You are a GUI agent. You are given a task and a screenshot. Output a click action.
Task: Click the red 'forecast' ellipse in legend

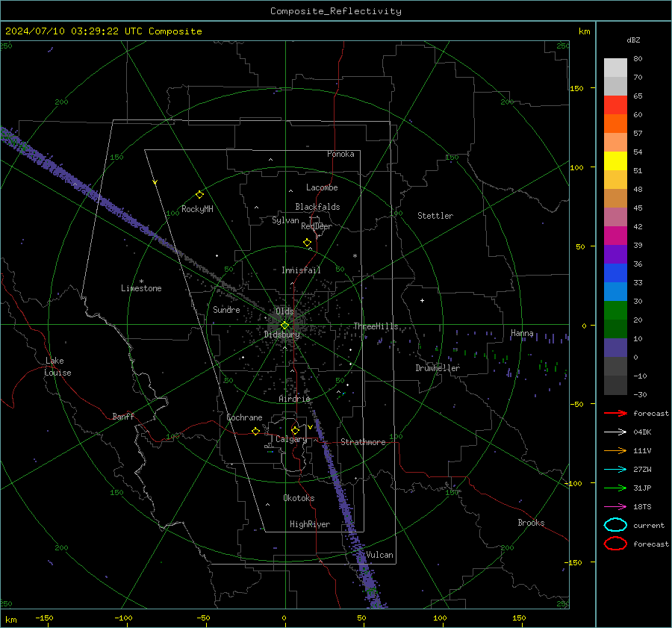click(x=615, y=544)
